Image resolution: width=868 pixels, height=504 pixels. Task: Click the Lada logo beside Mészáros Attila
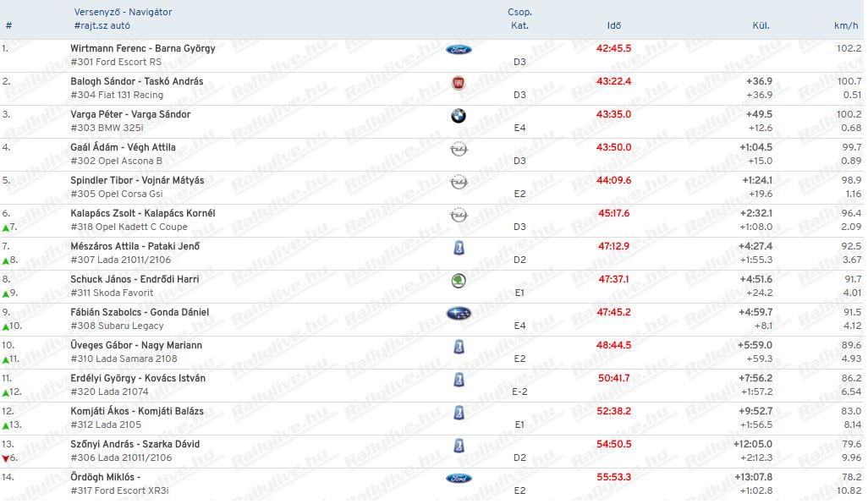coord(459,248)
